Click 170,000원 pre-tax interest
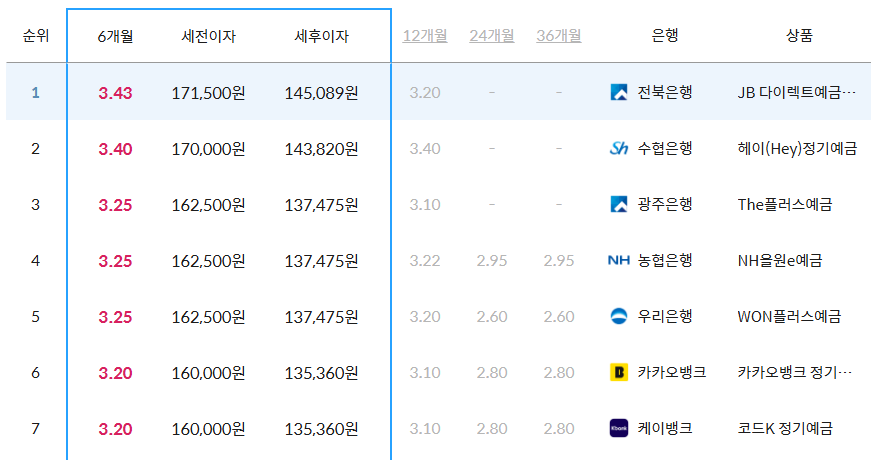The width and height of the screenshot is (871, 460). pyautogui.click(x=208, y=149)
